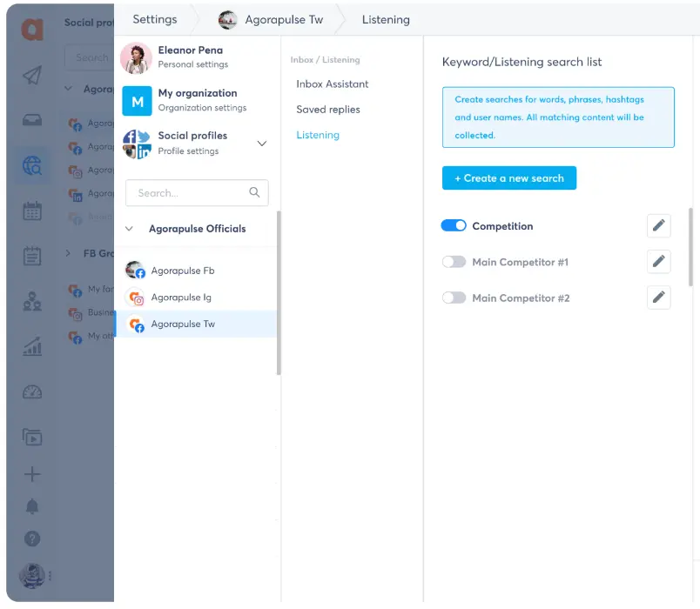Edit the Competition search with pencil button
The height and width of the screenshot is (609, 700).
click(x=658, y=224)
